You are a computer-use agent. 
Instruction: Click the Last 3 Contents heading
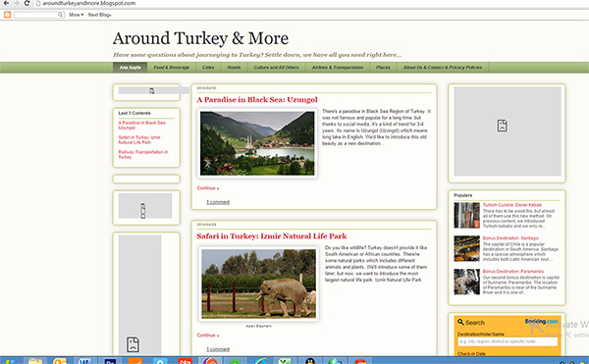tap(134, 113)
